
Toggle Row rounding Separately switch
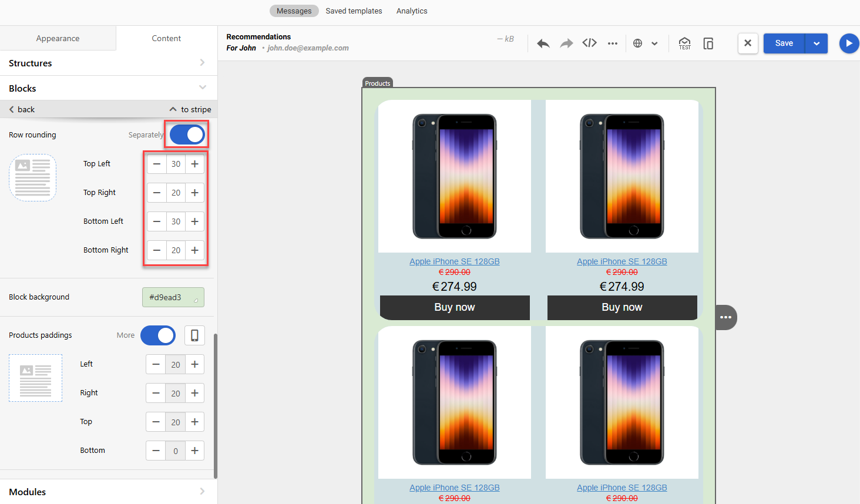(x=187, y=135)
